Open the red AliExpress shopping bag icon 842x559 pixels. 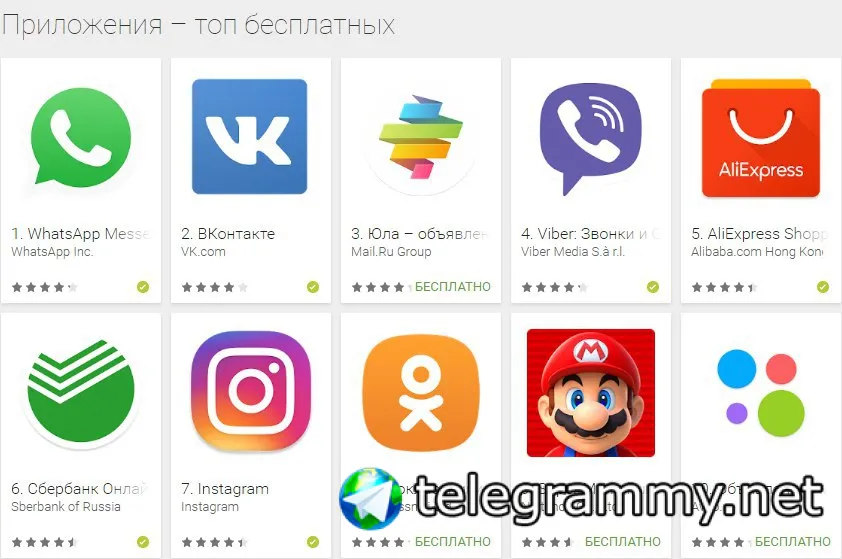[x=760, y=138]
